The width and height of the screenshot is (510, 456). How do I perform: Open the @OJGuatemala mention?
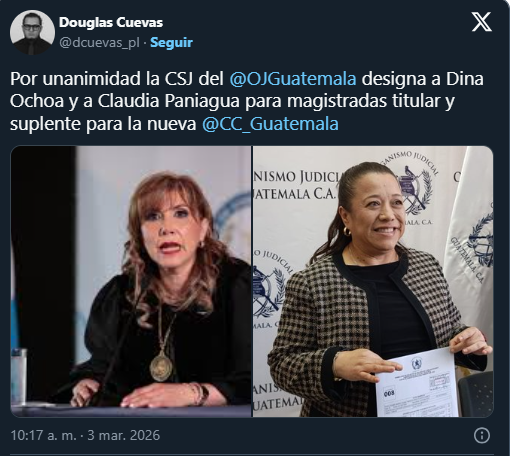click(x=293, y=79)
